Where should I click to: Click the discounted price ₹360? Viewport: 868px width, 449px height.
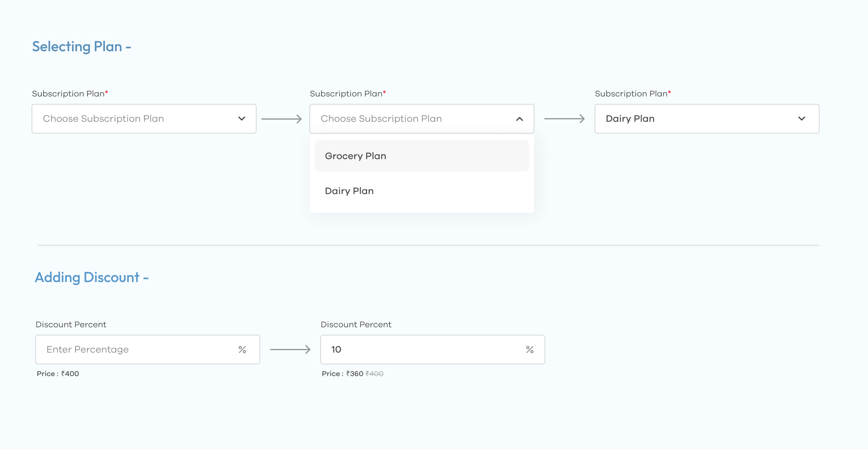coord(354,374)
